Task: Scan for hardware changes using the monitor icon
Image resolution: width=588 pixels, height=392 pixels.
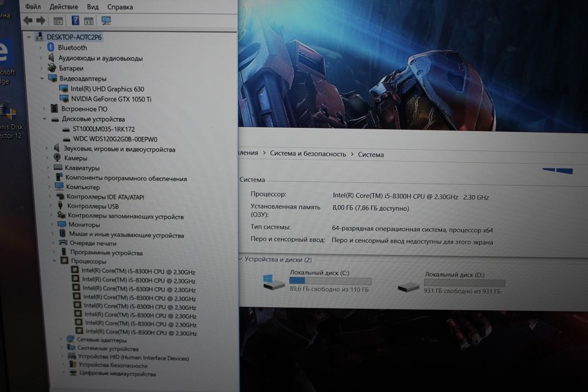Action: point(106,21)
